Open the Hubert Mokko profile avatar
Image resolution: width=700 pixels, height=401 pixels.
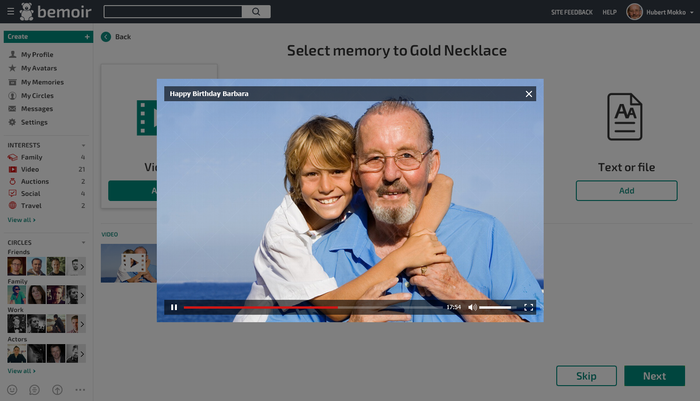[634, 12]
